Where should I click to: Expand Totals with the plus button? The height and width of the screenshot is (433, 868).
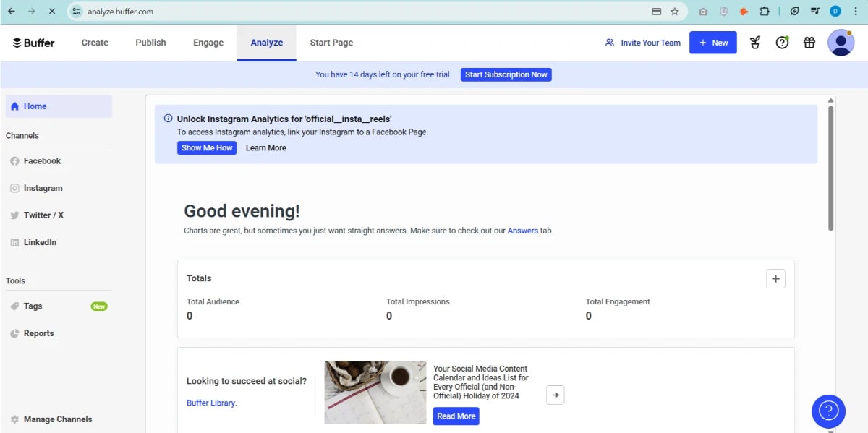(x=775, y=278)
